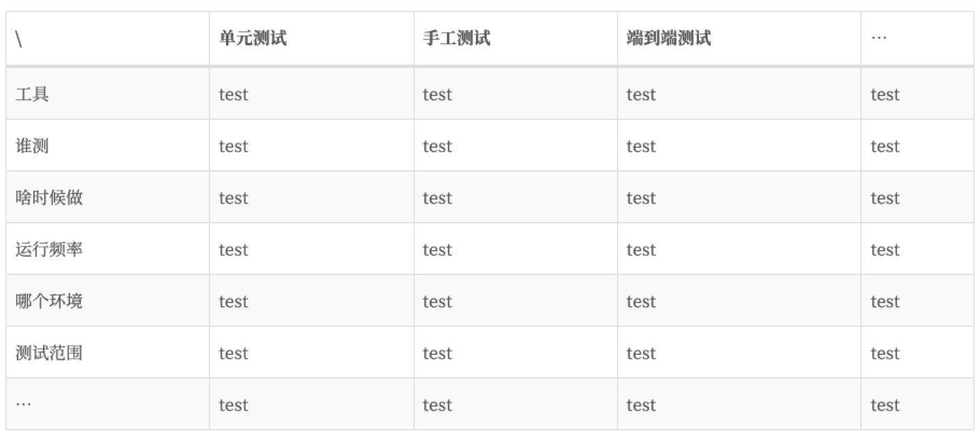The width and height of the screenshot is (980, 440).
Task: Select the 哪个环境 row label
Action: [x=49, y=301]
